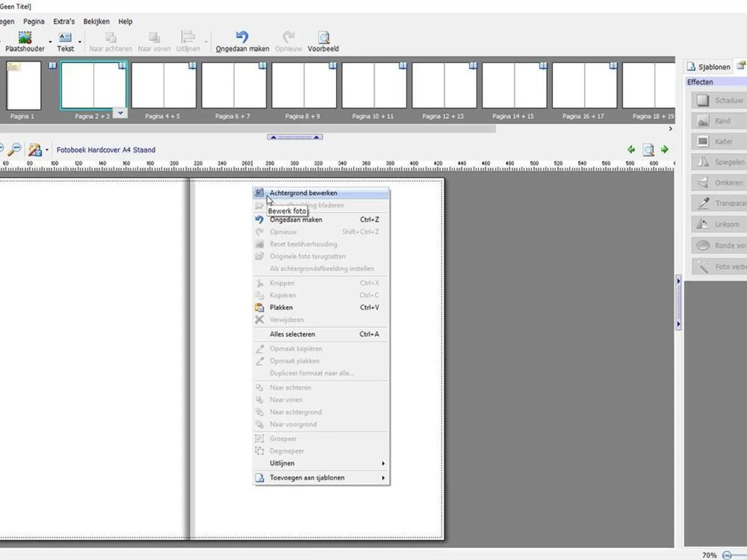This screenshot has width=747, height=560.
Task: Click the book icon above Pagina 4 + 5
Action: click(x=192, y=65)
